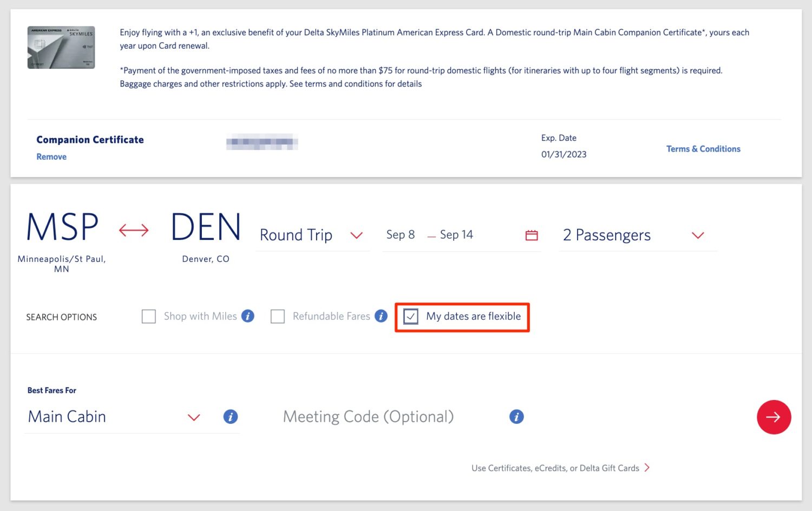
Task: View Meeting Code info tooltip
Action: [x=516, y=416]
